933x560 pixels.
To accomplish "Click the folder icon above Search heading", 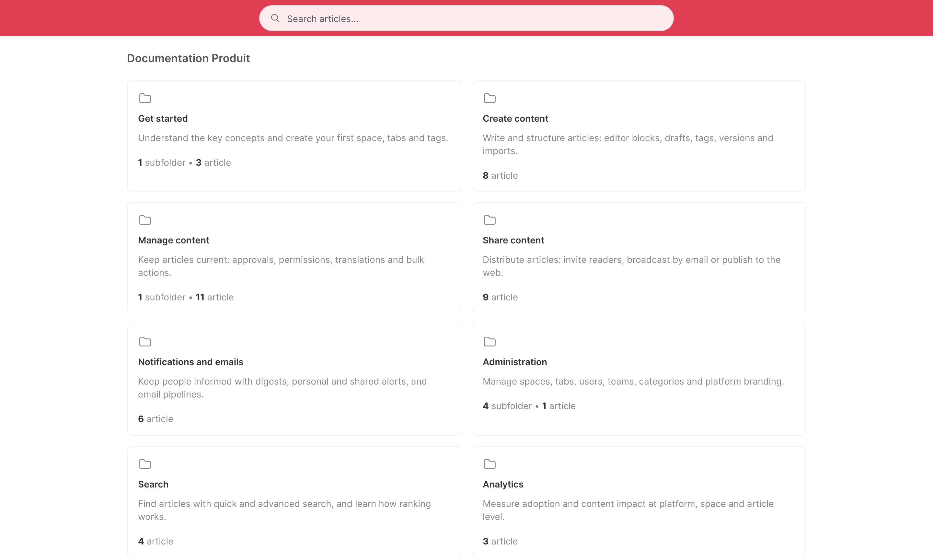I will coord(145,464).
